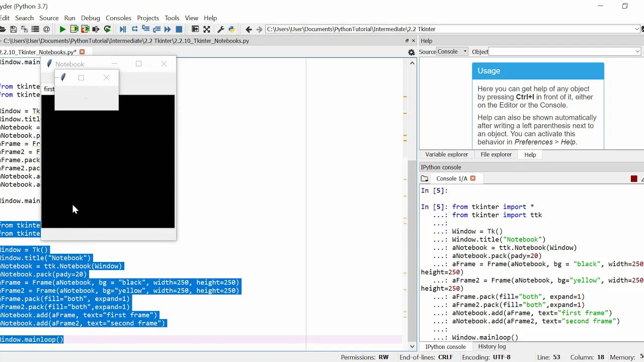Click the maximize current pane icon
The width and height of the screenshot is (644, 362).
pyautogui.click(x=206, y=29)
